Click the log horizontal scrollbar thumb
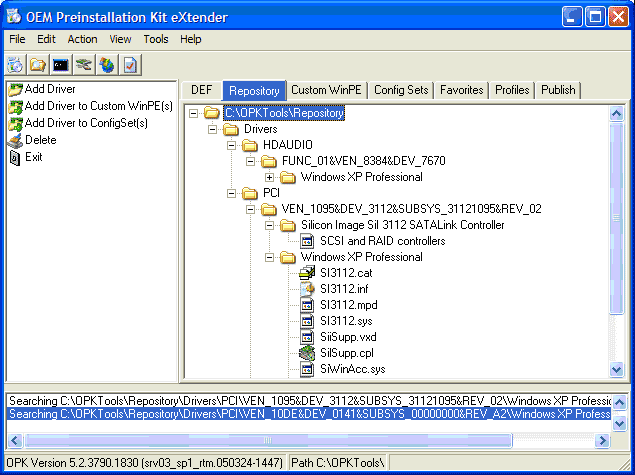The image size is (635, 475). click(268, 440)
